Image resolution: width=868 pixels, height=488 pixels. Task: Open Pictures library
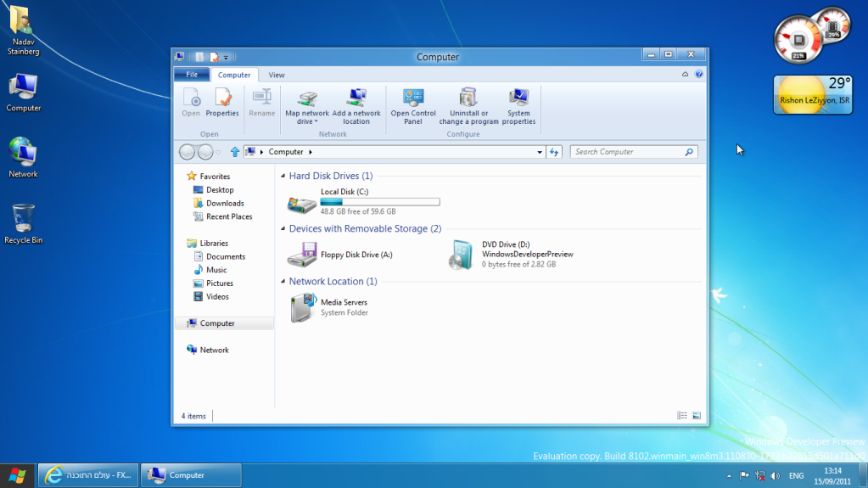(x=213, y=283)
